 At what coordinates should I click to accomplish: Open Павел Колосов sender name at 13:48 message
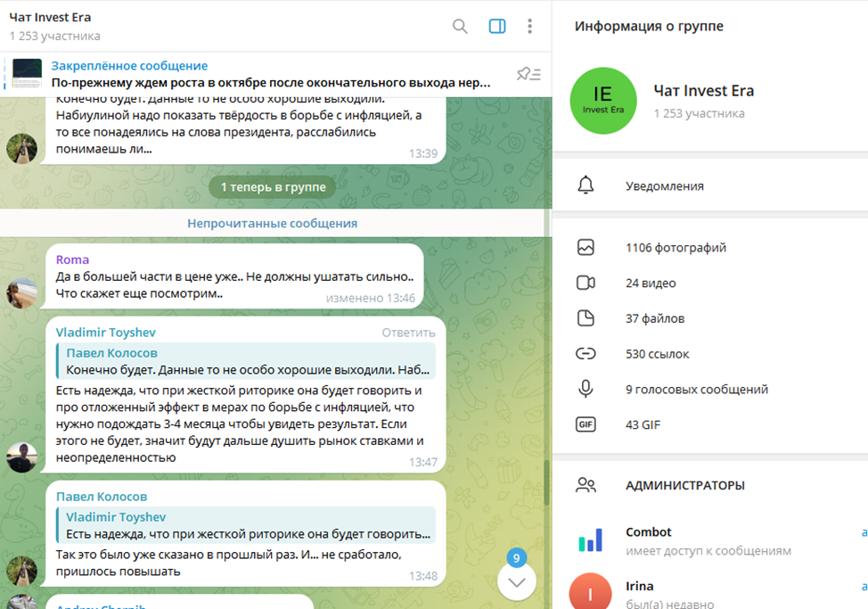click(102, 497)
